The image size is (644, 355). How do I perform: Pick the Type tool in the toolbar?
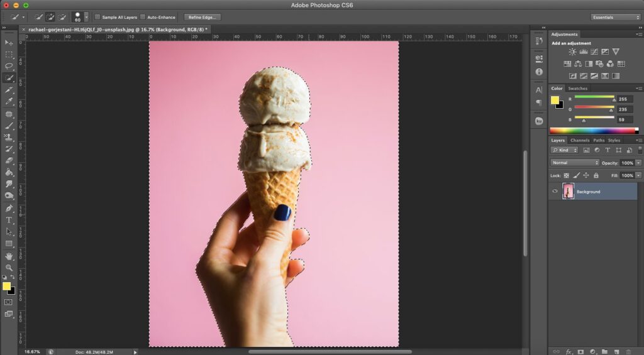point(9,220)
